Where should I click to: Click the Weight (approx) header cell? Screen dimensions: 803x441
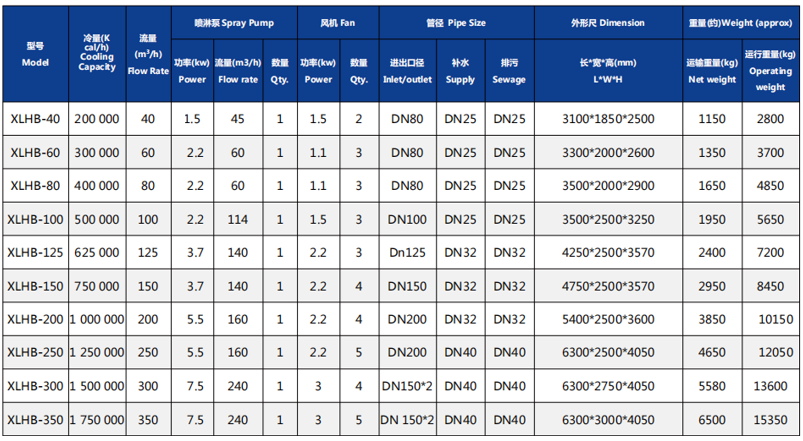(x=741, y=23)
